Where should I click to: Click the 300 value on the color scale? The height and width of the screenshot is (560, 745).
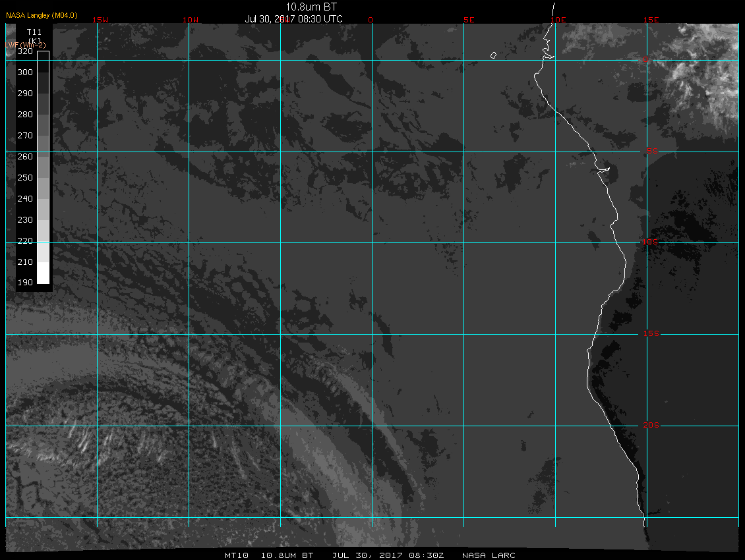pos(24,72)
